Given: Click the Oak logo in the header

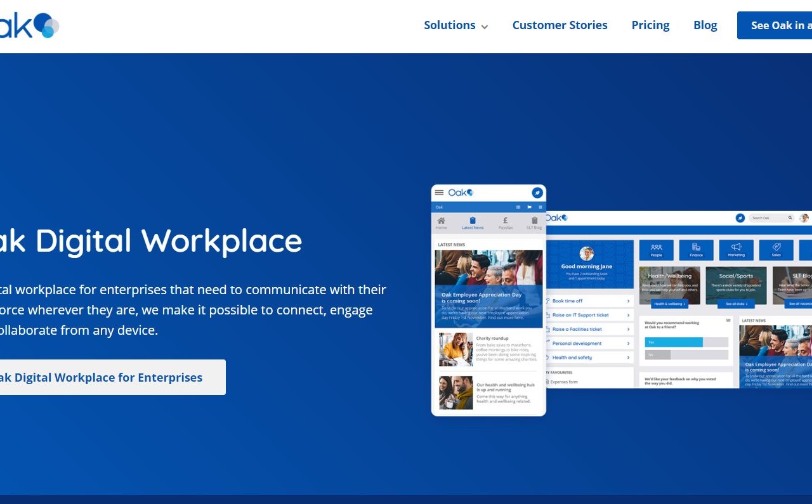Looking at the screenshot, I should [29, 25].
